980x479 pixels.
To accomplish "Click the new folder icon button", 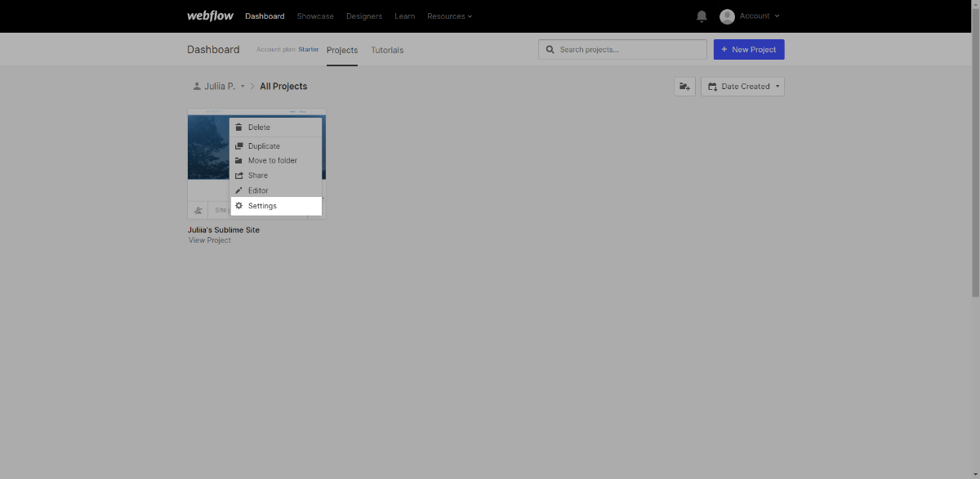I will [x=684, y=87].
